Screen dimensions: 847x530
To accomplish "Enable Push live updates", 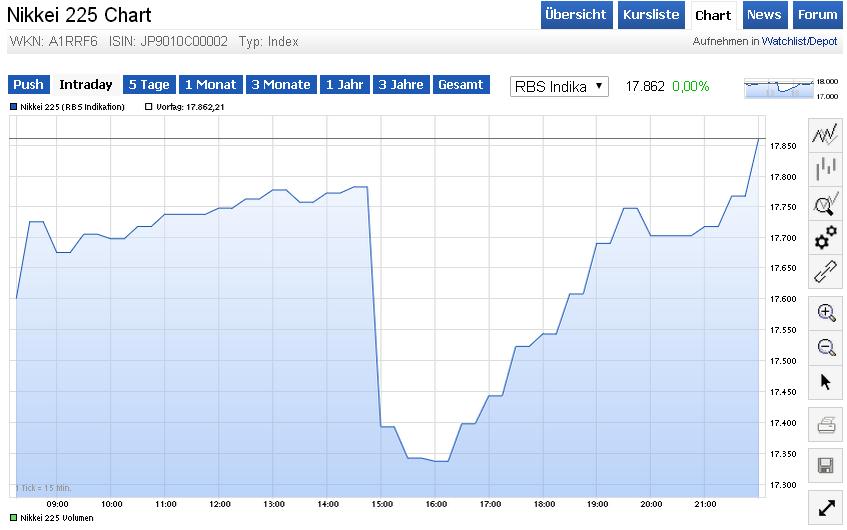I will [x=28, y=85].
